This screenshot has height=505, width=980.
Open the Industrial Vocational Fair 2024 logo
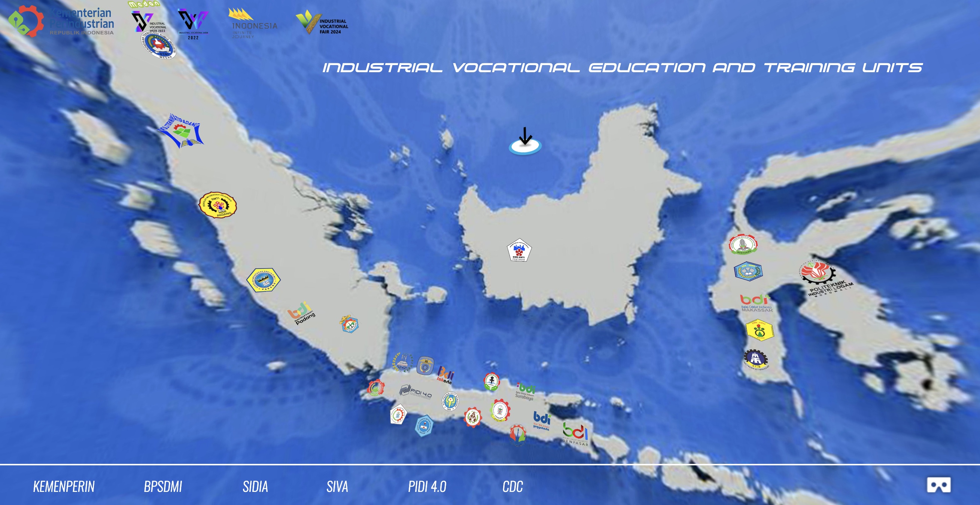(322, 22)
